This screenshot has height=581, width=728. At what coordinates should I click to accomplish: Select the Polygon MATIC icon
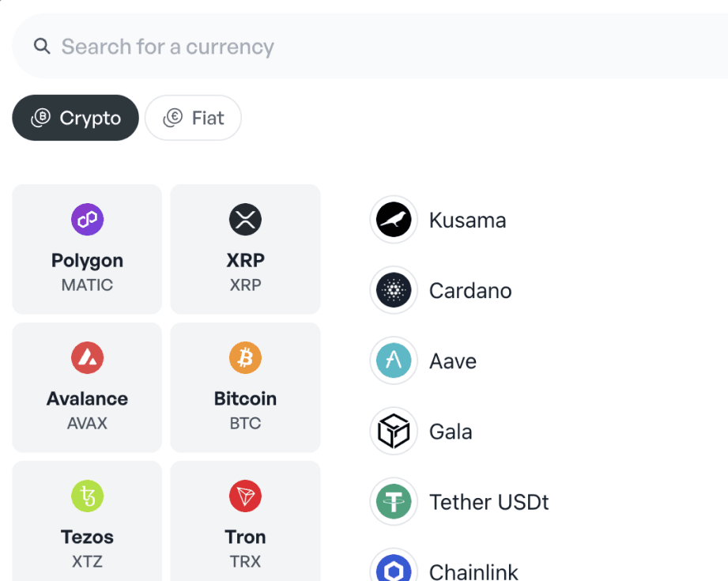[x=87, y=219]
